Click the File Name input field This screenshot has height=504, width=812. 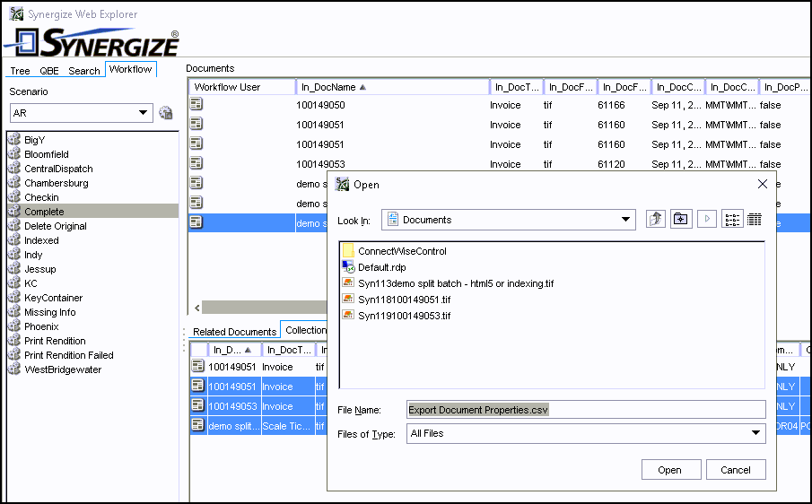586,409
